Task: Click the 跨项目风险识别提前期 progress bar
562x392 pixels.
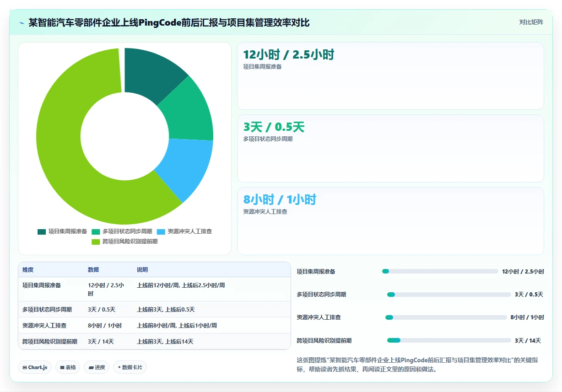Action: pos(449,340)
